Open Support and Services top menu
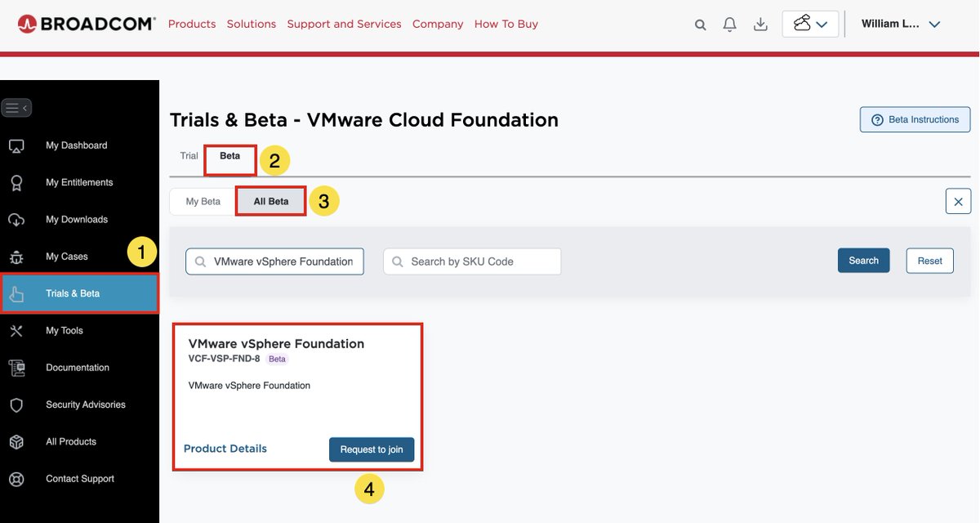The image size is (980, 523). pyautogui.click(x=345, y=24)
